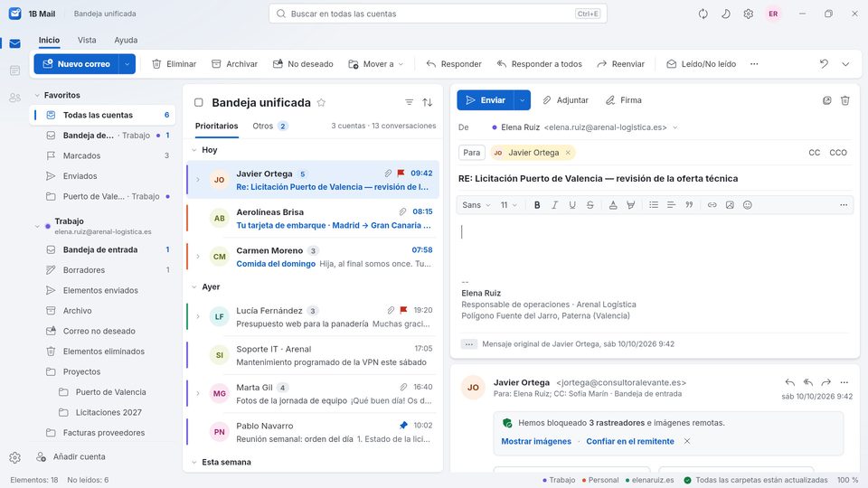
Task: Pop out the compose window
Action: (827, 100)
